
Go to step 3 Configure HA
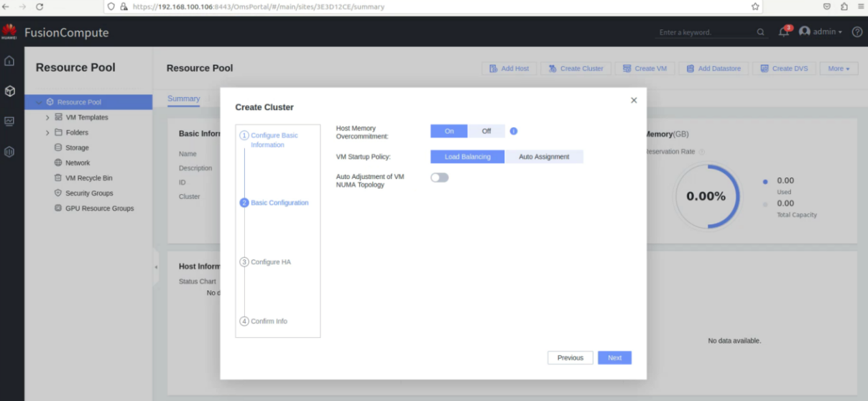tap(265, 262)
